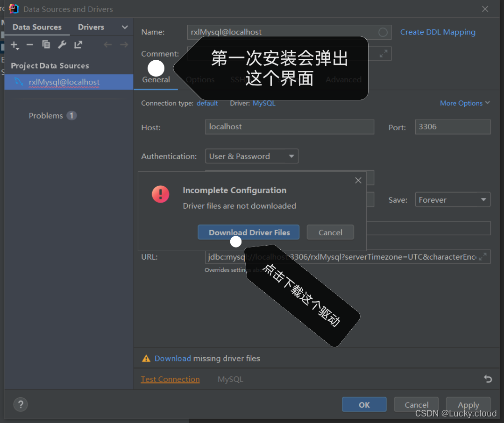Click the default connection type link
Screen dimensions: 504x423
tap(207, 103)
